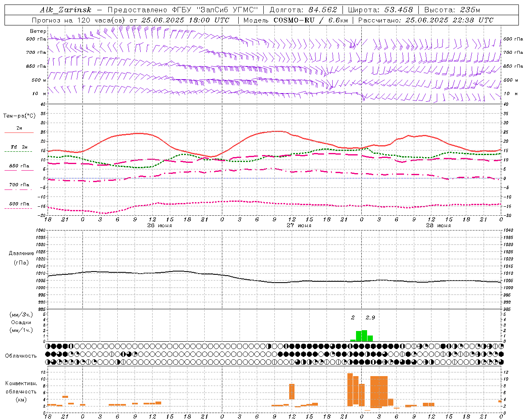Screen dimensions: 525x420
Task: Click the 10 м wind level label on the left
Action: point(39,94)
